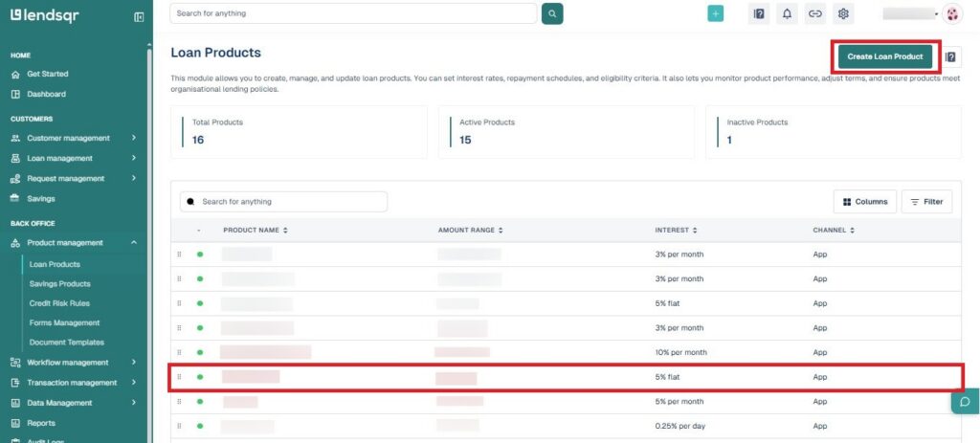The width and height of the screenshot is (980, 443).
Task: Open the Get Started page
Action: point(48,74)
